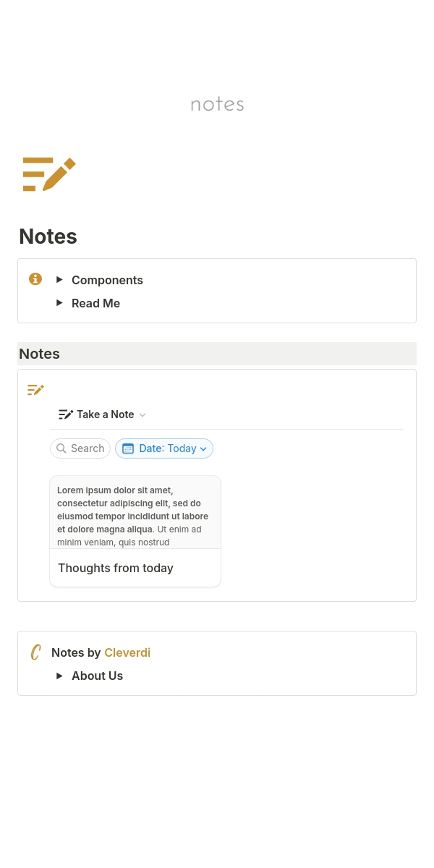
Task: Open the Thoughts from today note title
Action: click(x=116, y=568)
